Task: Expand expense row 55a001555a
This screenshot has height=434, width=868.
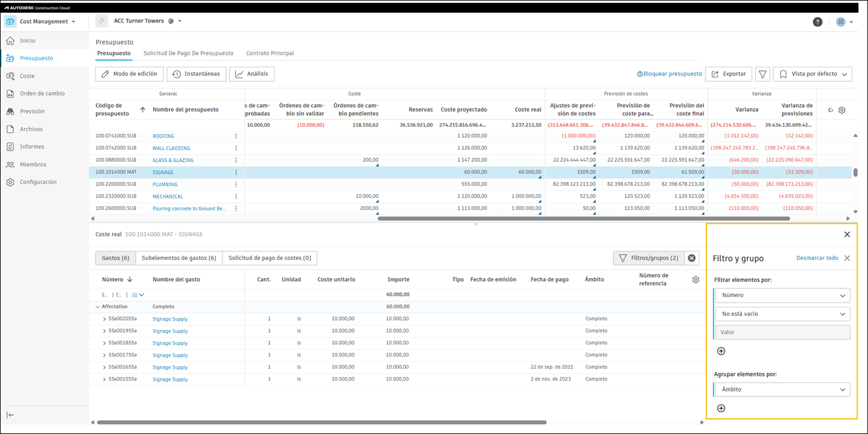Action: (104, 379)
